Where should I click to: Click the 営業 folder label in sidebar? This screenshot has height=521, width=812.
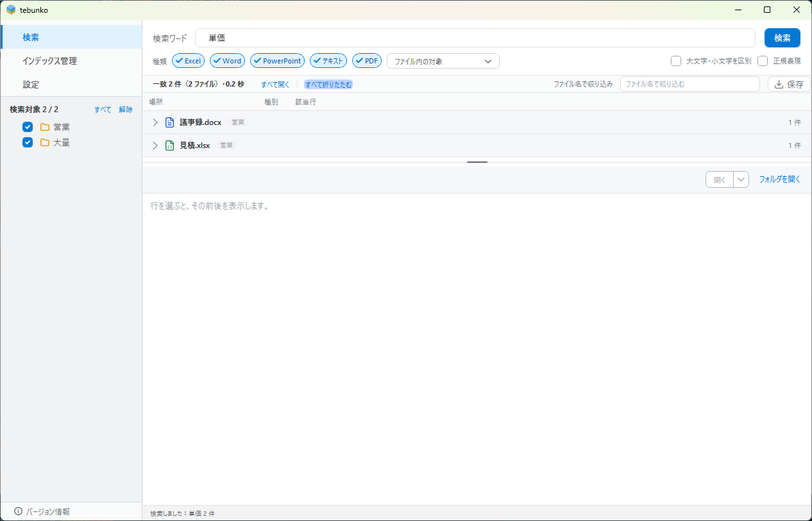tap(62, 127)
